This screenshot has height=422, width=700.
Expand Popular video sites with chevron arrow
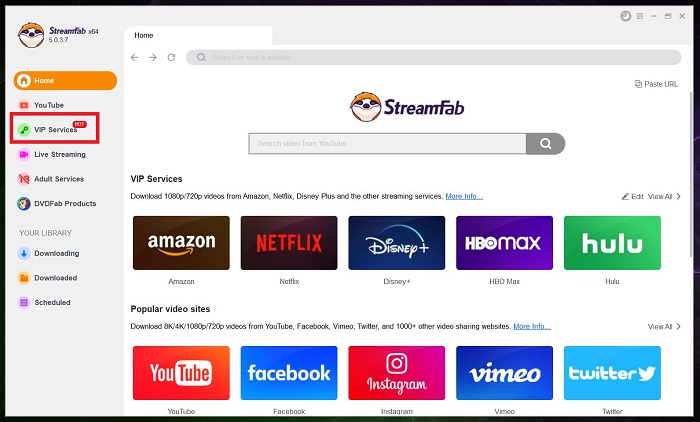[x=679, y=326]
